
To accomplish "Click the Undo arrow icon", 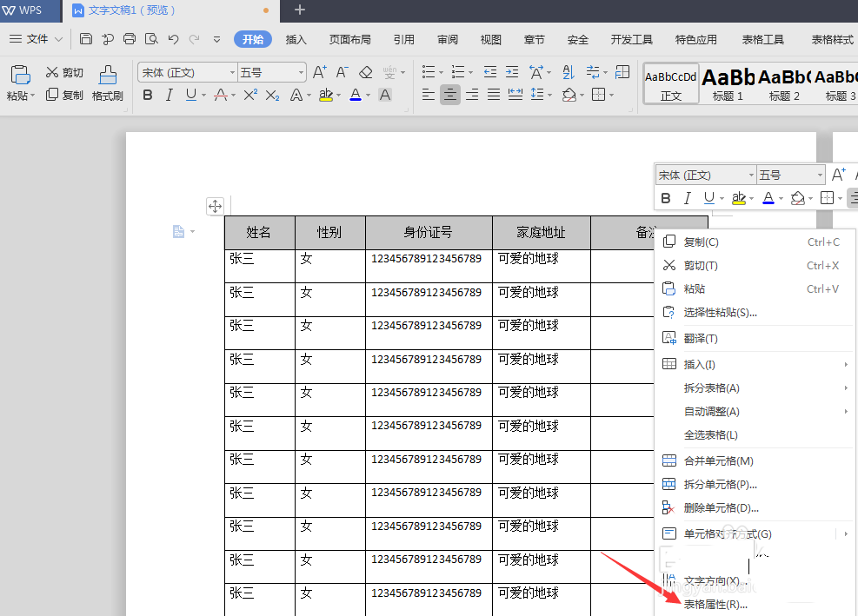I will (173, 39).
